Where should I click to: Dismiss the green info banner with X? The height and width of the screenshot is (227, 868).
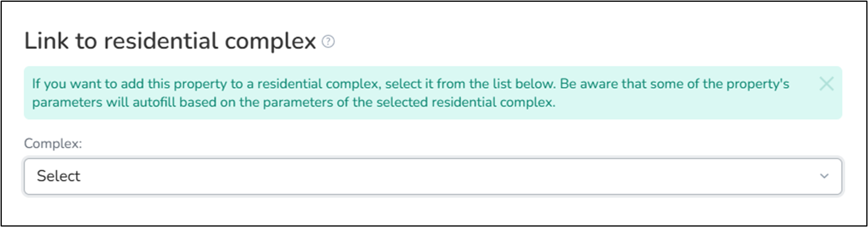pos(826,84)
